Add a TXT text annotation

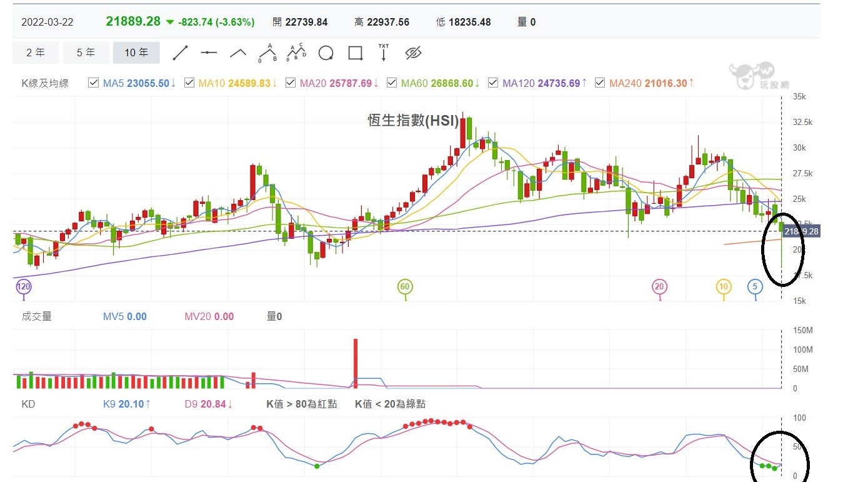point(384,53)
